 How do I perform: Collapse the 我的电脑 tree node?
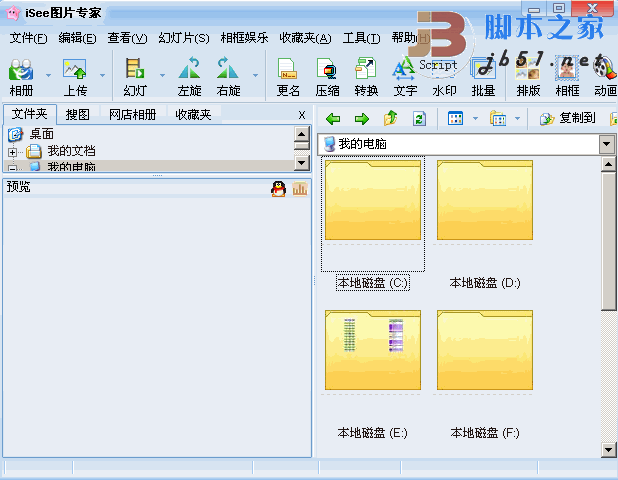pos(12,168)
